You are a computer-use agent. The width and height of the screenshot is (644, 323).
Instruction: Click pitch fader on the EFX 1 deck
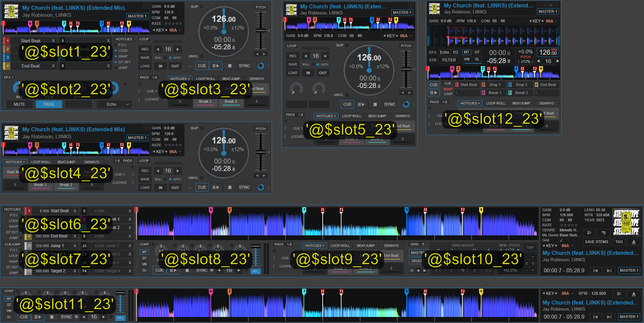pyautogui.click(x=261, y=31)
